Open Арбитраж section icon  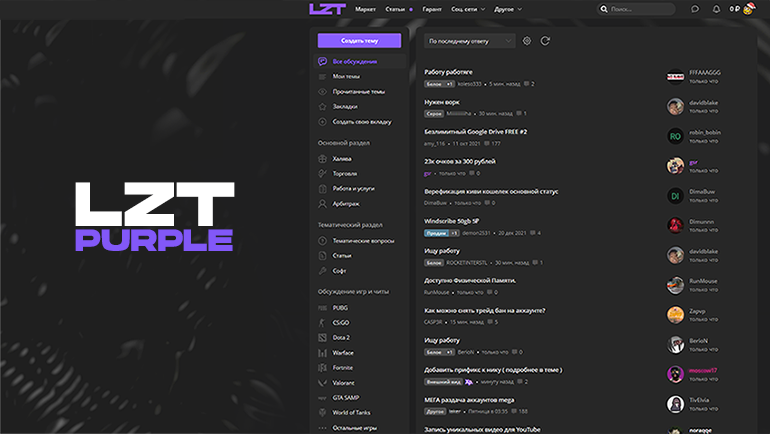(x=322, y=203)
